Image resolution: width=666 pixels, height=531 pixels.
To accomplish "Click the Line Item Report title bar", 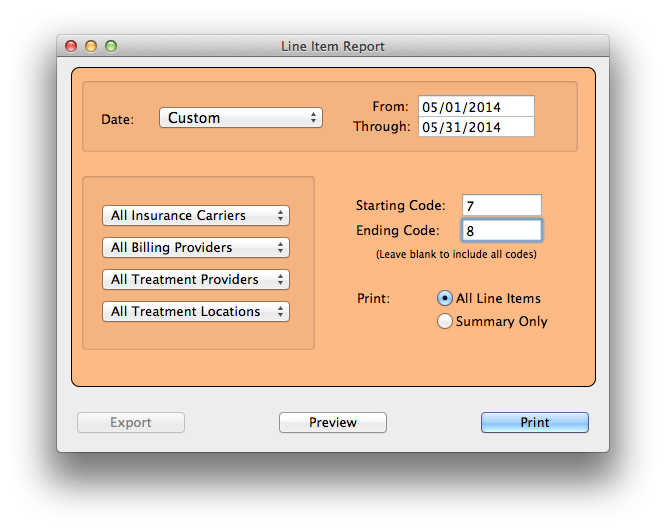I will point(333,46).
